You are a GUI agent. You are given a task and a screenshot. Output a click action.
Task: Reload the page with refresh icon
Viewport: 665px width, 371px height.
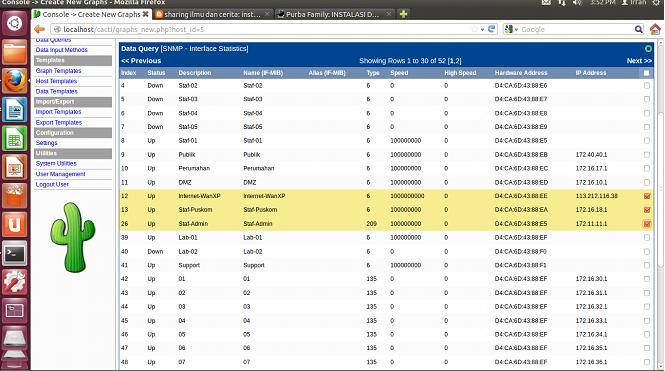click(492, 29)
